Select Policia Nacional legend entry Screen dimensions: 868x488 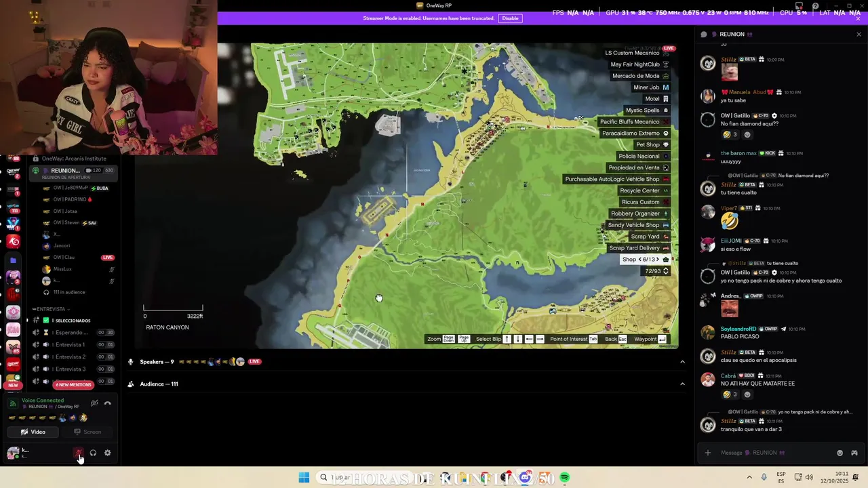pyautogui.click(x=644, y=156)
